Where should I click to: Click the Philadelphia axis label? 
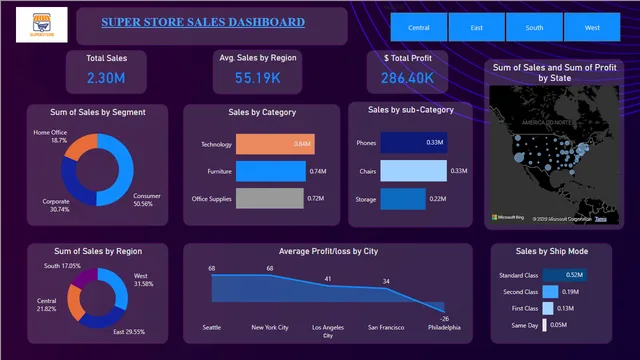[x=444, y=327]
